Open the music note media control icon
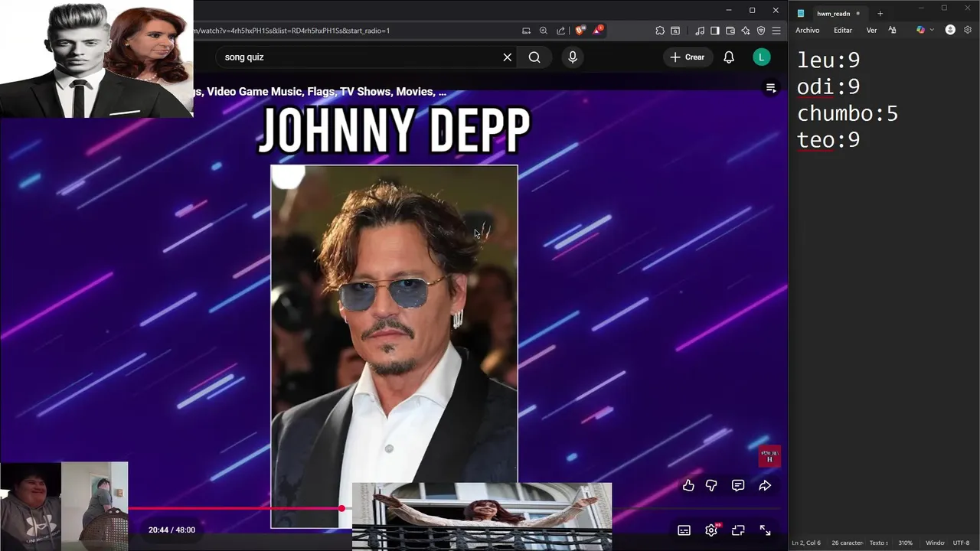This screenshot has height=551, width=980. 700,31
